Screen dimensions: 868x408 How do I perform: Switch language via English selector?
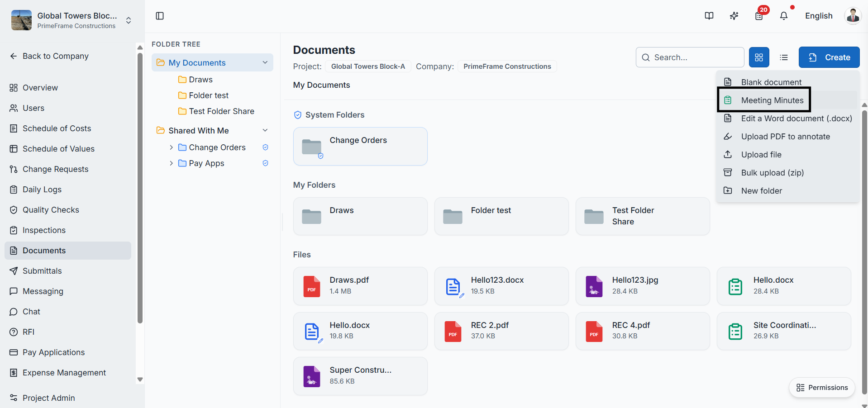(819, 16)
